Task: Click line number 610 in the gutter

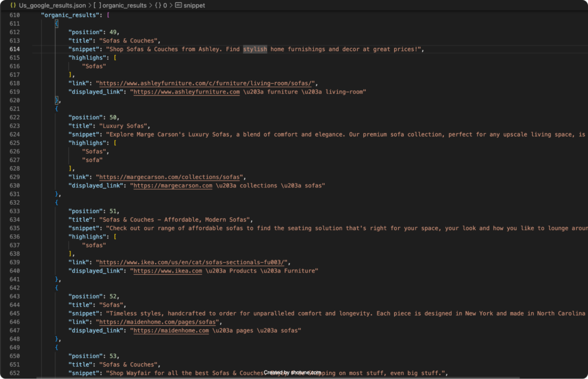Action: tap(15, 15)
